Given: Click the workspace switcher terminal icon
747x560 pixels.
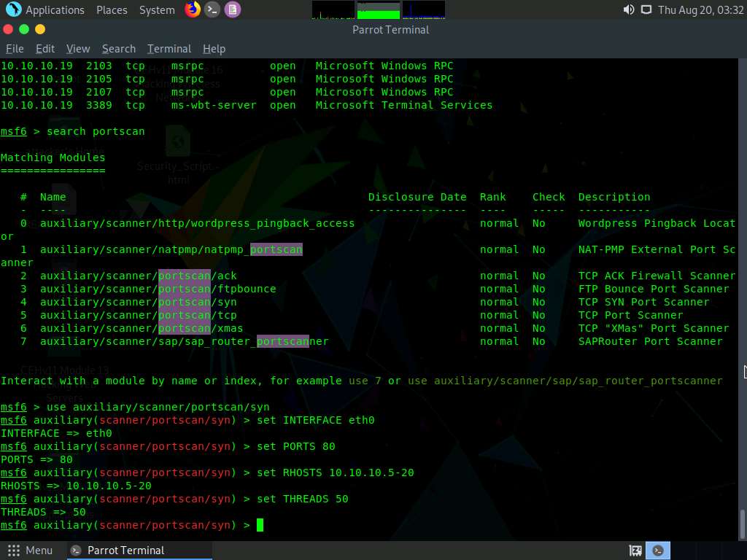Looking at the screenshot, I should (658, 551).
